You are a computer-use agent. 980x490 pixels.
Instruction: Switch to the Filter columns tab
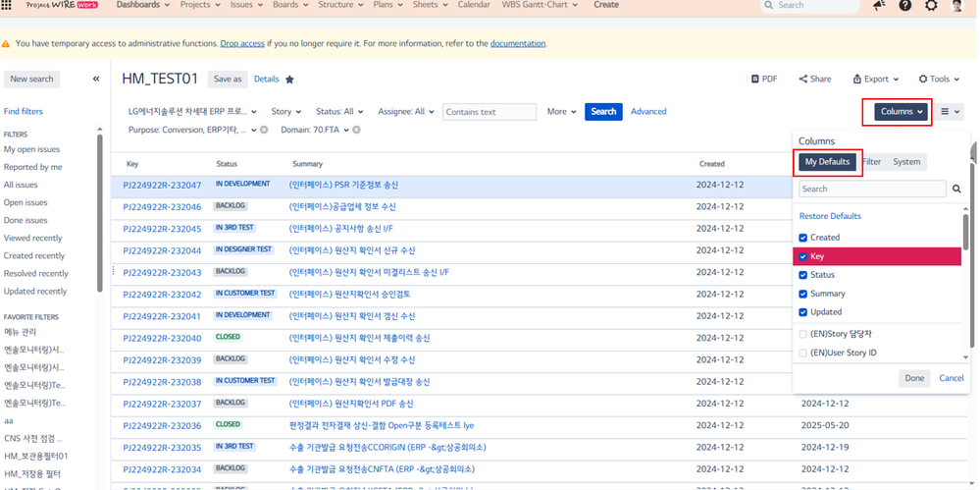point(871,161)
